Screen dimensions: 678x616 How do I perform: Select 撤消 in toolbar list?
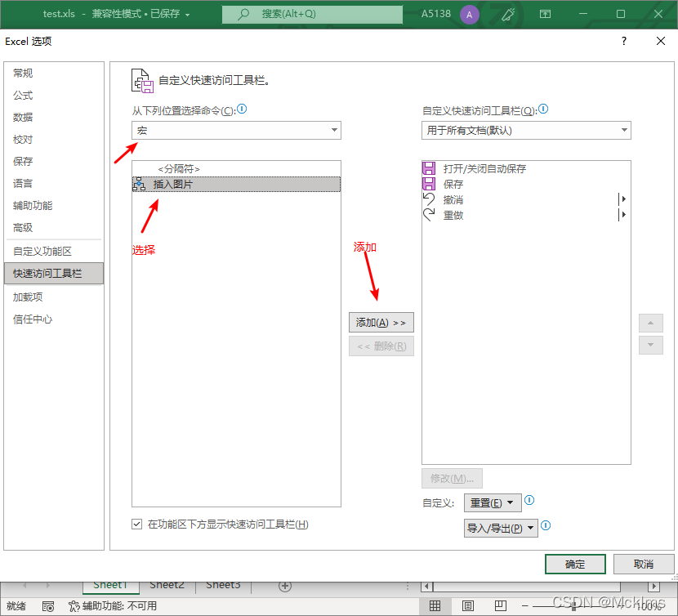tap(526, 199)
